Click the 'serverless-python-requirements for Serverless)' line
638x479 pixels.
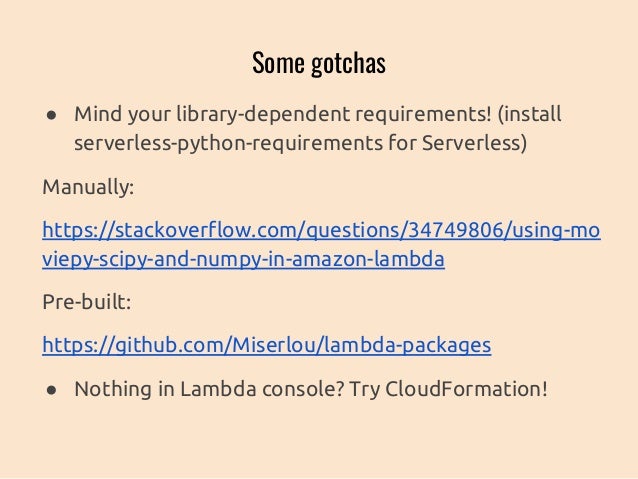(x=300, y=144)
